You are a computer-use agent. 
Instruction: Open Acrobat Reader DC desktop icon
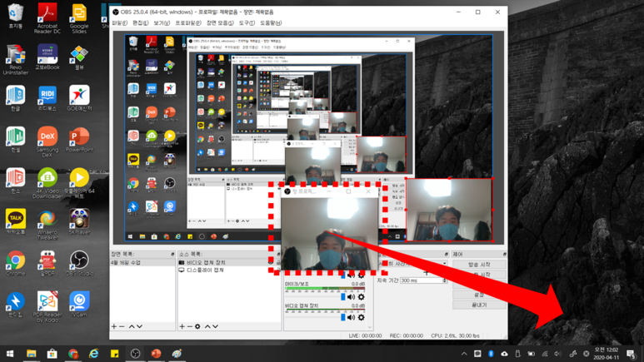click(47, 18)
